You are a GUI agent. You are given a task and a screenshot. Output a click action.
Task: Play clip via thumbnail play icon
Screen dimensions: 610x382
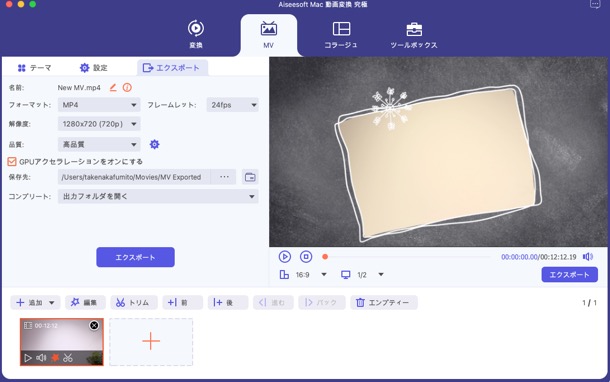28,357
